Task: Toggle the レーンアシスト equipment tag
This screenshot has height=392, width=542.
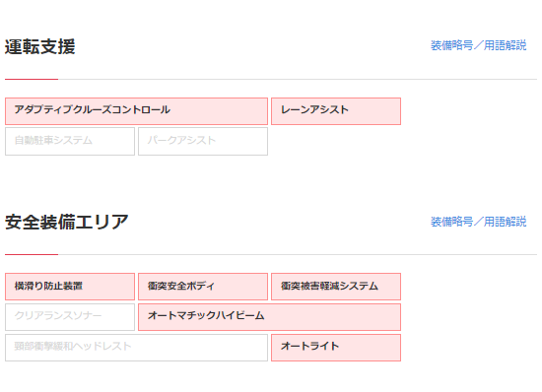Action: point(336,111)
